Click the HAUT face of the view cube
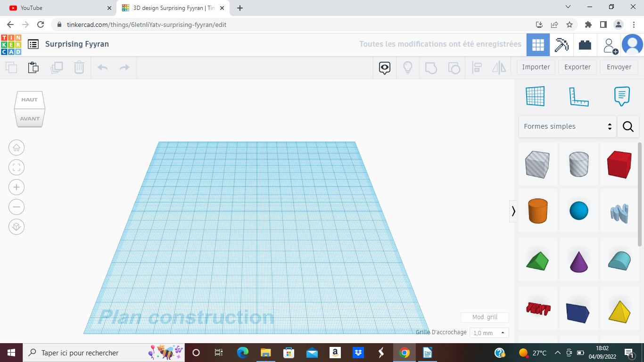 point(29,99)
